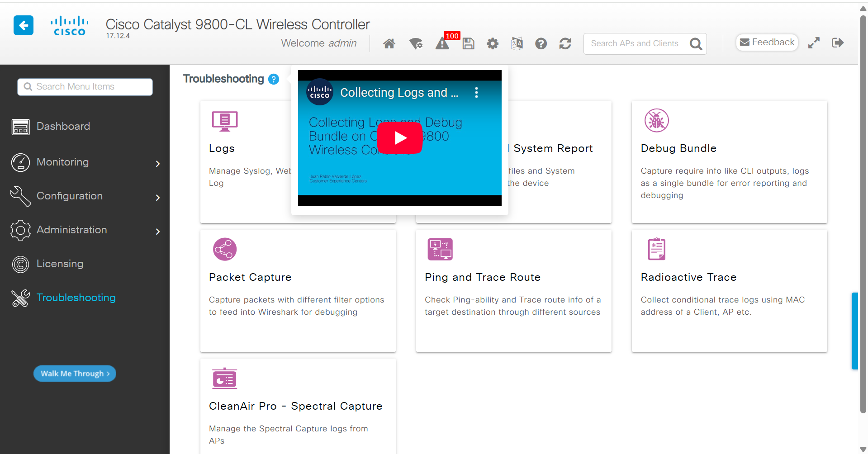The width and height of the screenshot is (868, 454).
Task: Click search magnifier in APs and Clients box
Action: coord(696,44)
